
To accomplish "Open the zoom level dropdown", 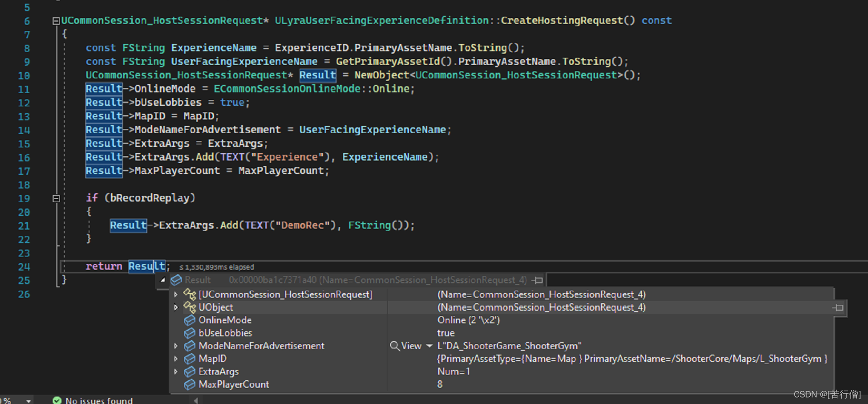I will coord(28,401).
